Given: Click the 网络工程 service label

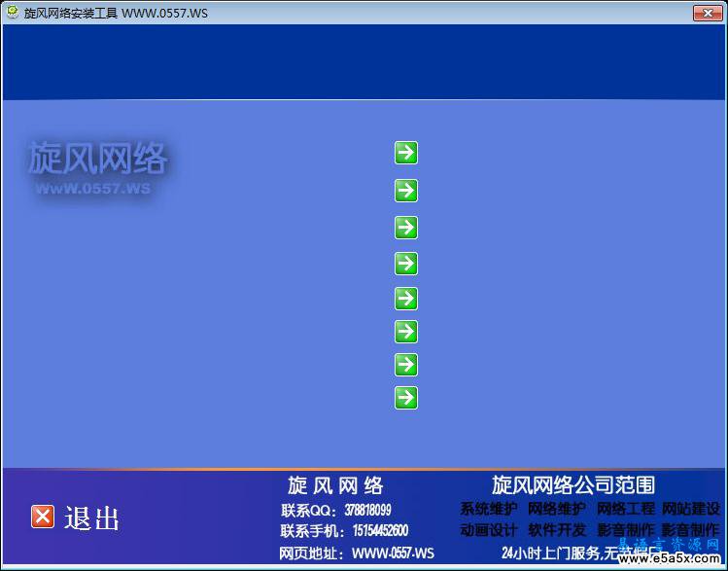Looking at the screenshot, I should [625, 510].
